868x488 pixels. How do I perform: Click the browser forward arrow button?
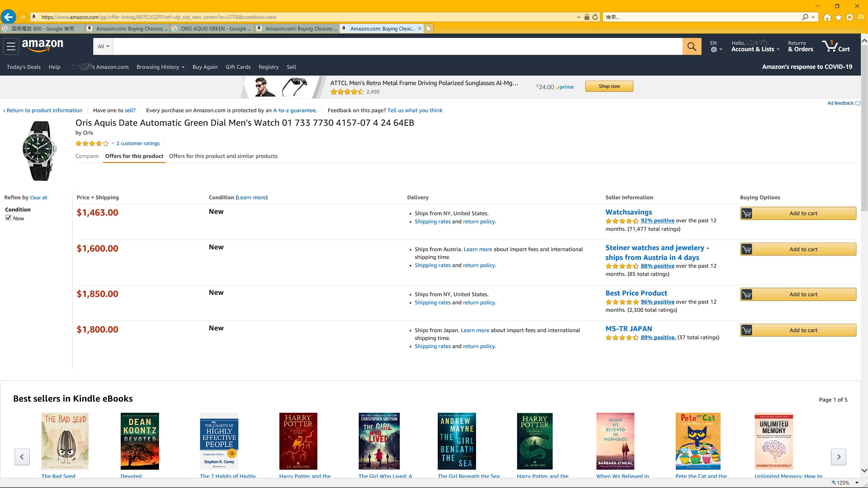22,17
